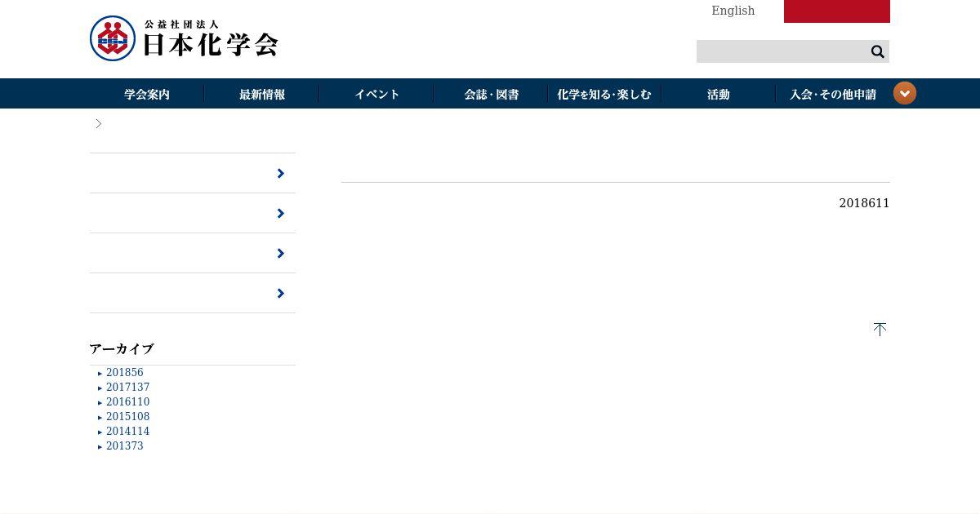
Task: Switch to the English site
Action: (x=733, y=11)
